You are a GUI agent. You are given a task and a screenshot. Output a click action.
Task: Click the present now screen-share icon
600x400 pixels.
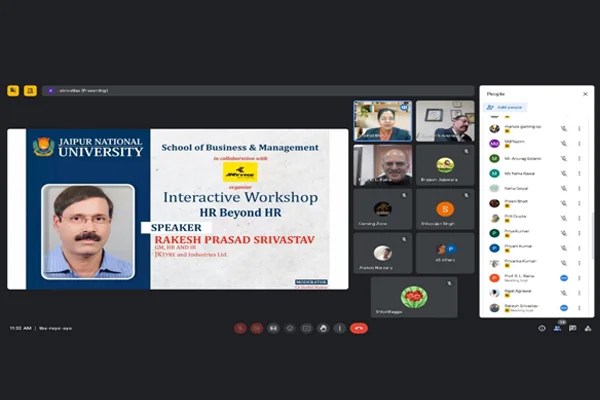point(307,328)
